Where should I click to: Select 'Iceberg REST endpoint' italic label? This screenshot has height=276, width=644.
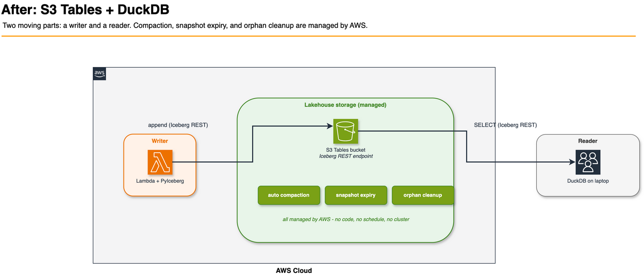click(x=345, y=156)
